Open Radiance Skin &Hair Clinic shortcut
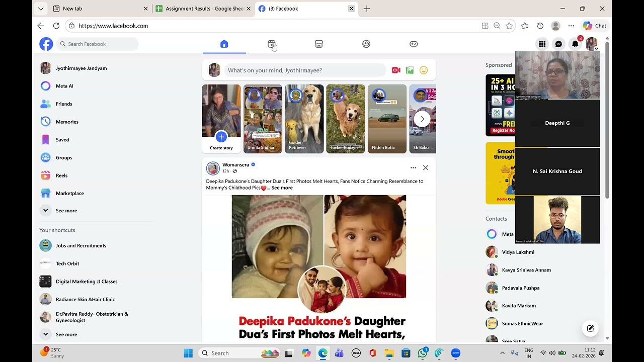The width and height of the screenshot is (644, 362). pos(85,299)
